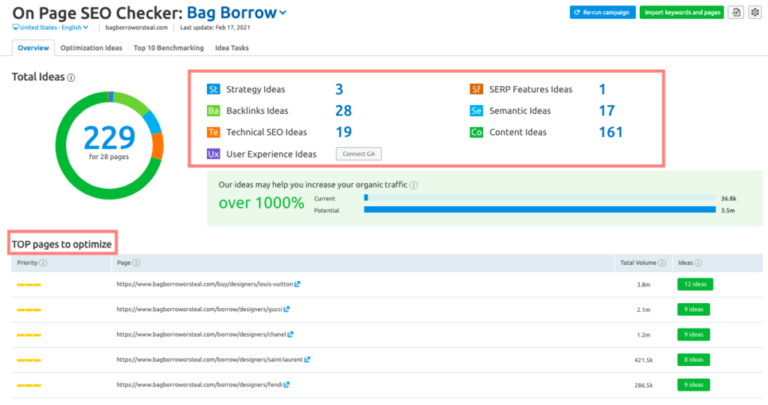Click the saint-laurent page URL

pyautogui.click(x=210, y=359)
